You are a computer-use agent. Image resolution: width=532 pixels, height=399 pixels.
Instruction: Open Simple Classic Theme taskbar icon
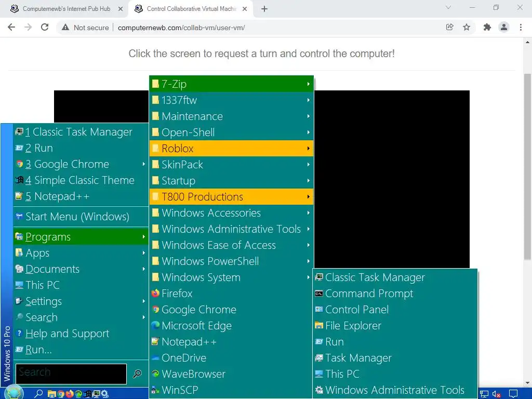click(x=87, y=394)
